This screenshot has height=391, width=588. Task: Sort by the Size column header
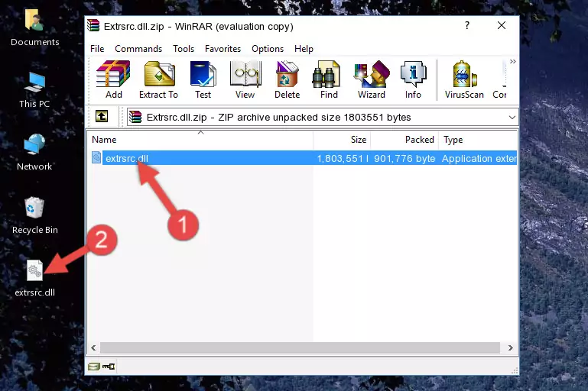point(342,140)
